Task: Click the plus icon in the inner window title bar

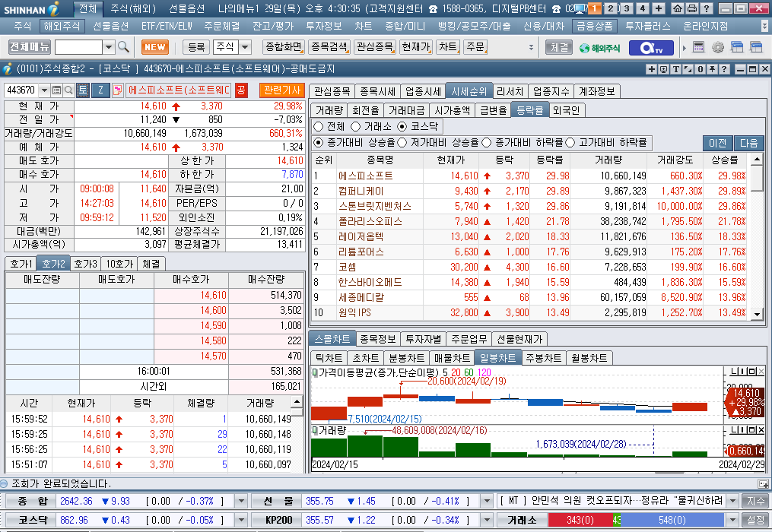Action: 651,69
